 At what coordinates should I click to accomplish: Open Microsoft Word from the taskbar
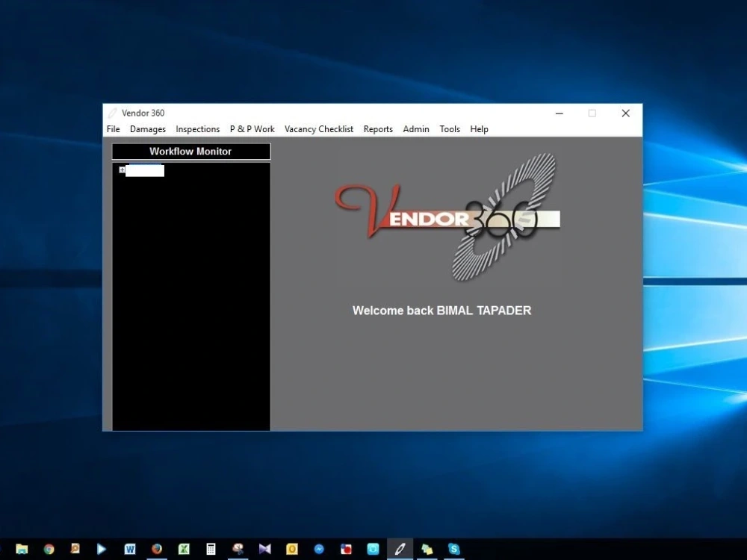point(129,549)
